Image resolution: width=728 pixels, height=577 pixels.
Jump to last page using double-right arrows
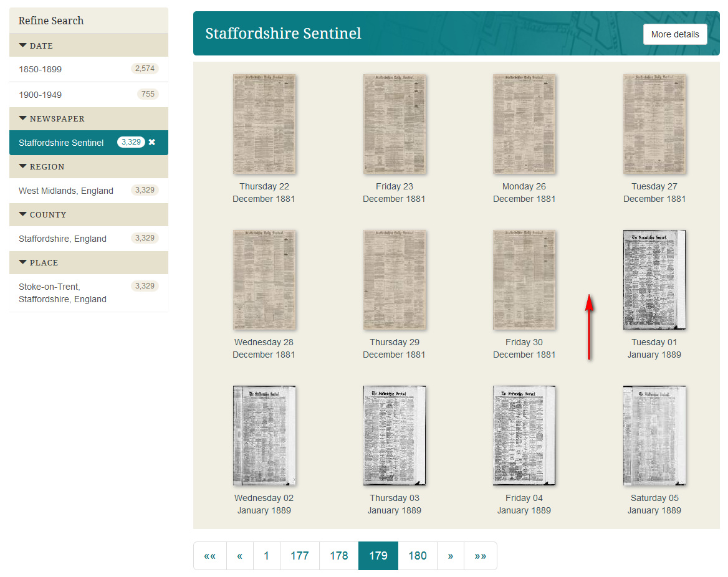tap(480, 556)
